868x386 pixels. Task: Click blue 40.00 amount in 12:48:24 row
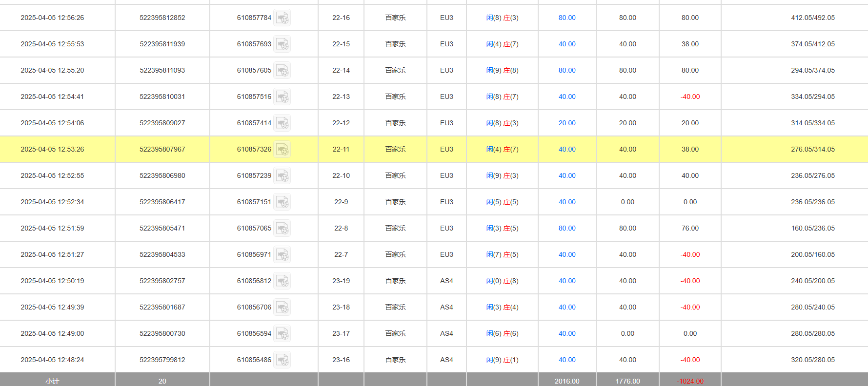pyautogui.click(x=566, y=360)
